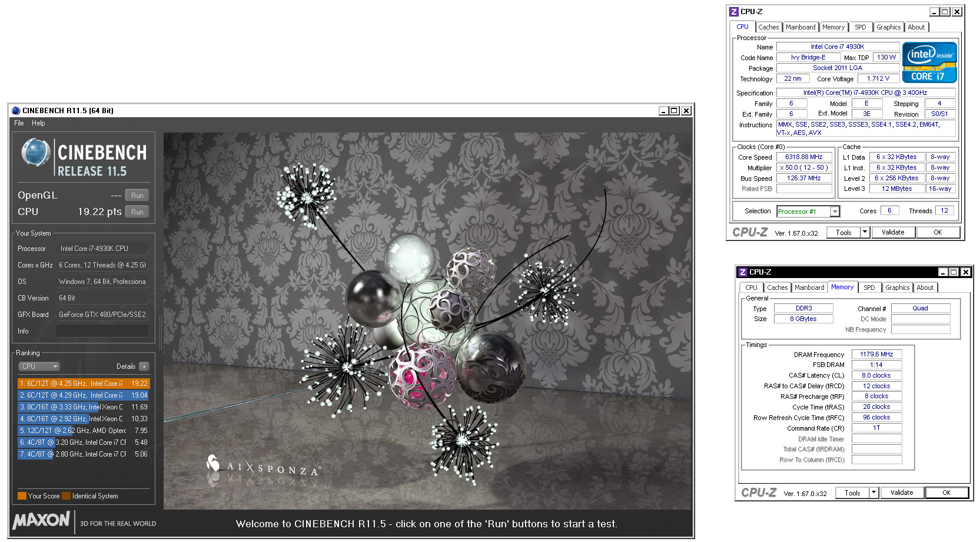Screen dimensions: 980x542
Task: Switch to Graphics tab in upper CPU-Z window
Action: [x=889, y=27]
